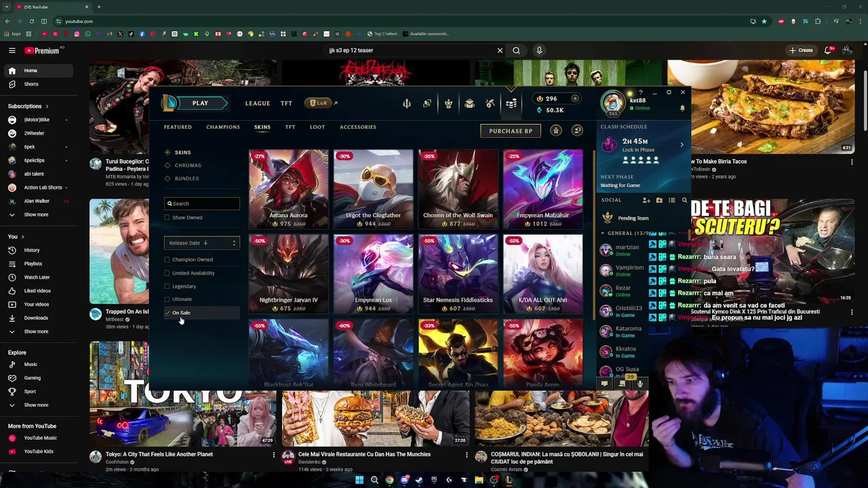Open the hammer and wrench crafting icon

point(490,103)
